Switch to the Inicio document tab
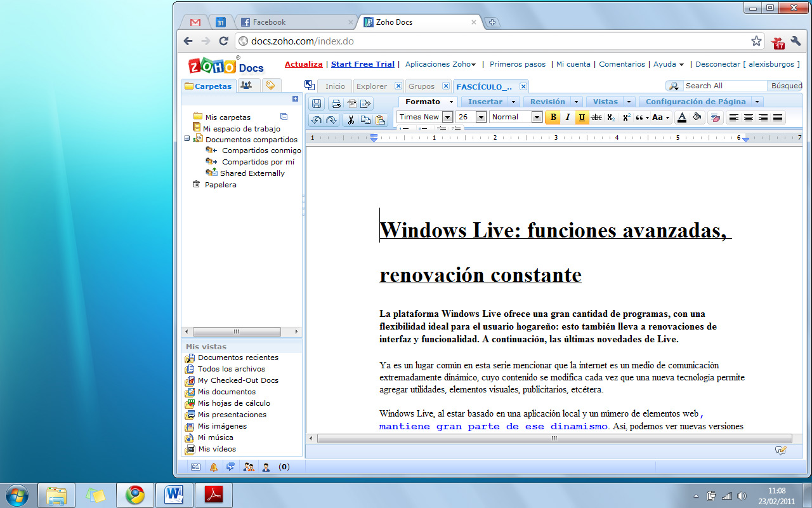 tap(335, 86)
